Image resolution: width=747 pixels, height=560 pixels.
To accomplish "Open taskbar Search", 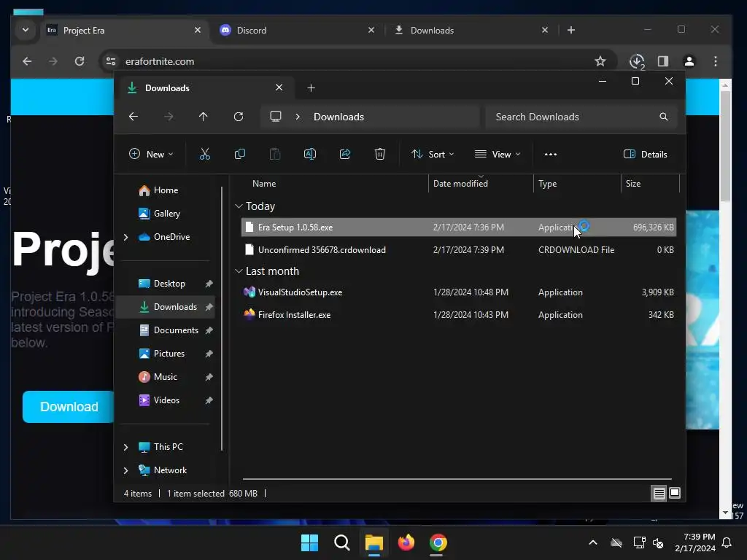I will 342,542.
